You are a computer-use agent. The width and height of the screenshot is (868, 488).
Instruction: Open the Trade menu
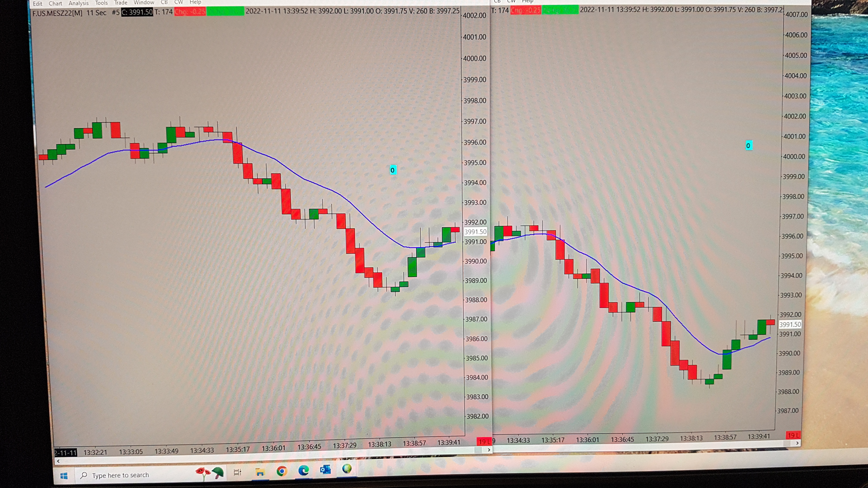click(121, 3)
